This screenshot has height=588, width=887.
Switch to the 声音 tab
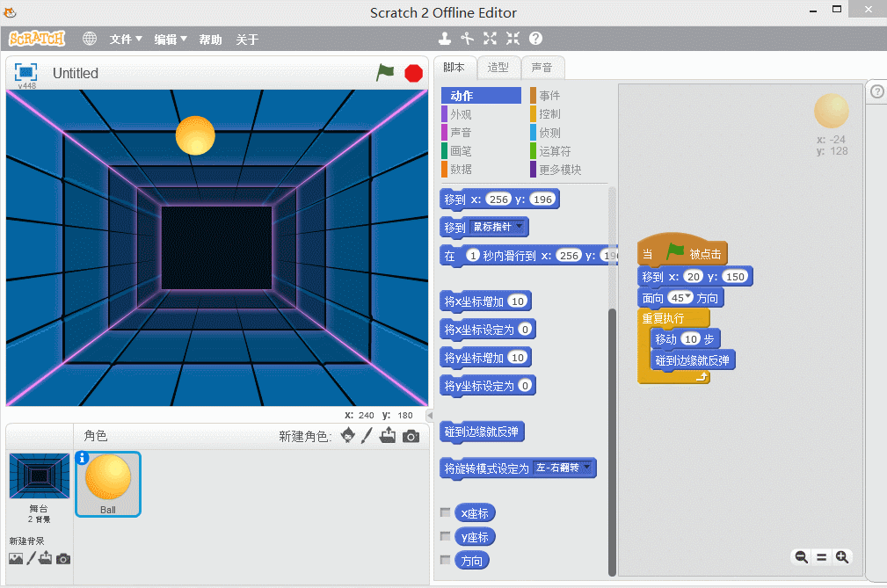[x=542, y=68]
